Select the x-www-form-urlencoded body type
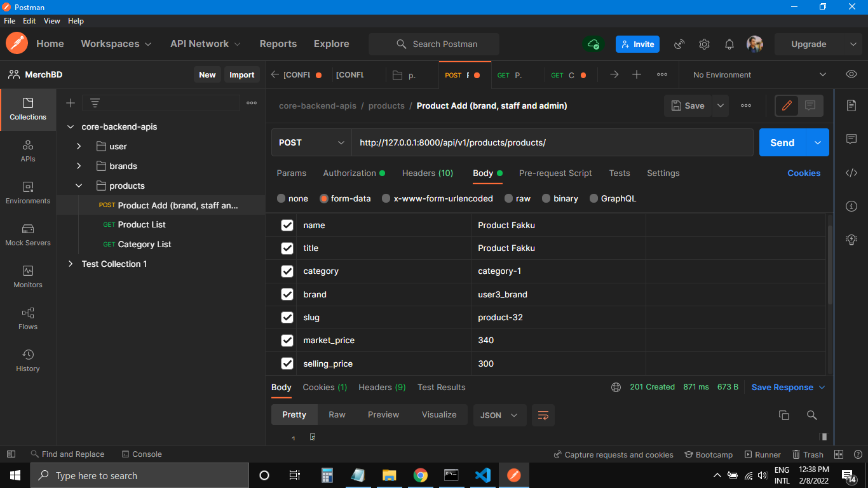 pyautogui.click(x=437, y=198)
